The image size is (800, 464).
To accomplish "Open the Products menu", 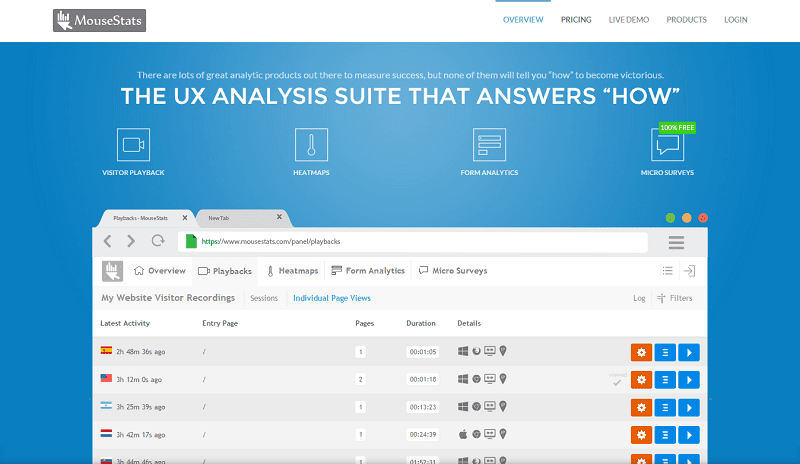I will click(686, 20).
